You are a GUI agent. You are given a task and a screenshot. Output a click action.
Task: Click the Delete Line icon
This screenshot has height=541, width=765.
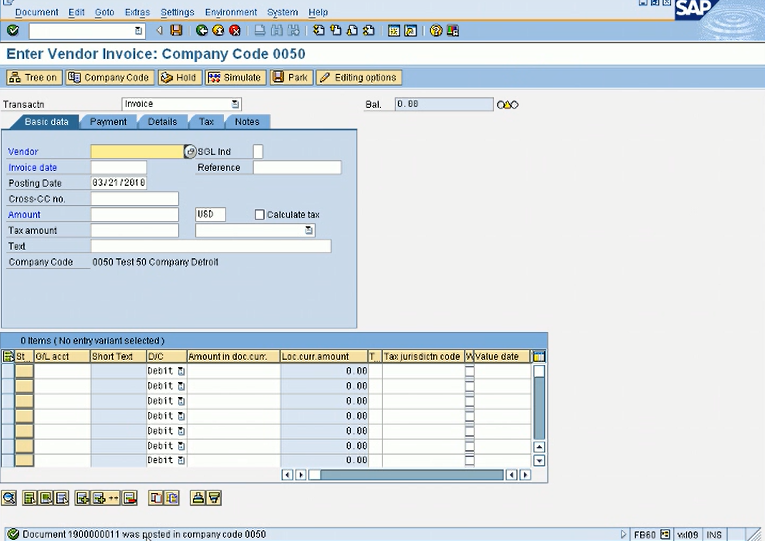(x=129, y=498)
